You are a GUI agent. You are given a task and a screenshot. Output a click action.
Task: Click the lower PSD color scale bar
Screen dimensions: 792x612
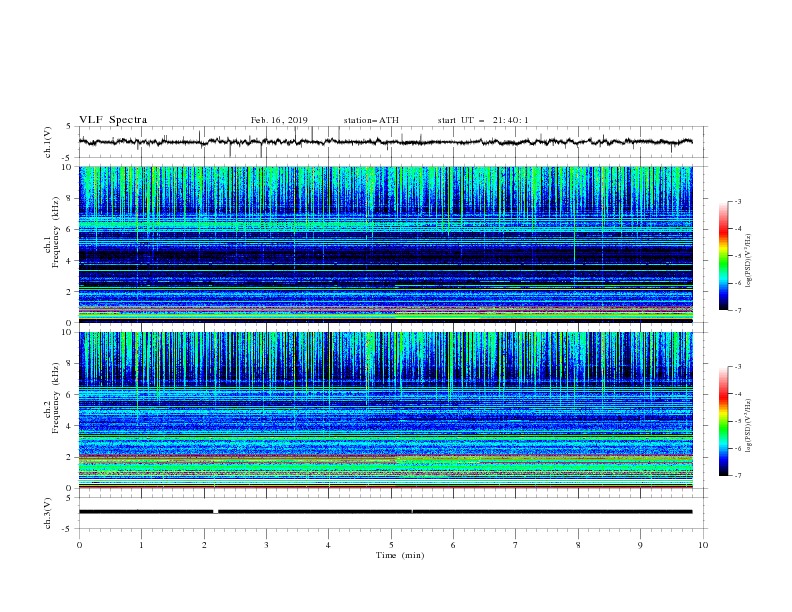[x=724, y=421]
